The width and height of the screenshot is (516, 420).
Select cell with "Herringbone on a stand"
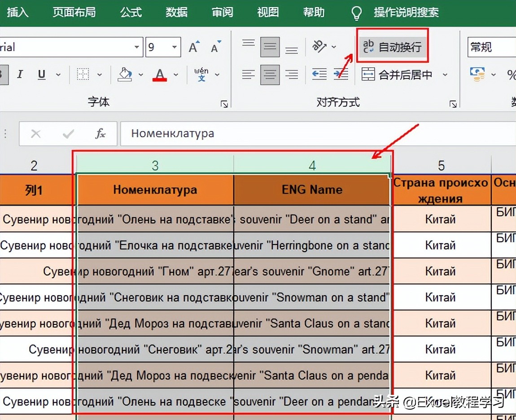point(312,245)
